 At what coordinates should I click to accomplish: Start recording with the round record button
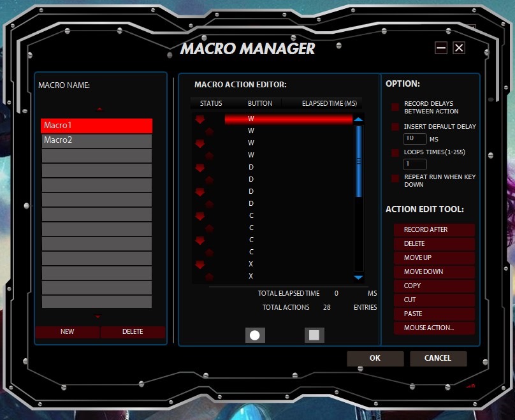click(255, 335)
